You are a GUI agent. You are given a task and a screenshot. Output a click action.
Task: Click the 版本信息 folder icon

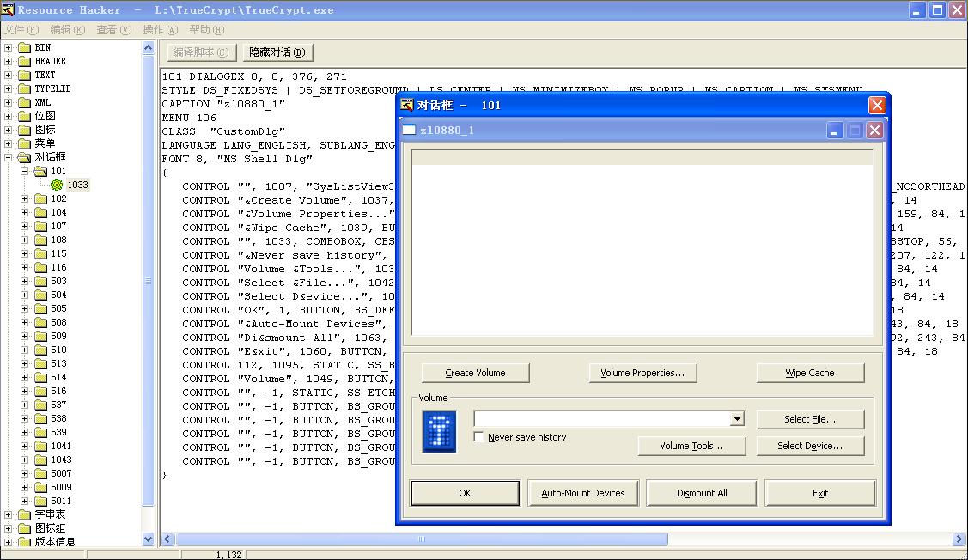click(24, 542)
